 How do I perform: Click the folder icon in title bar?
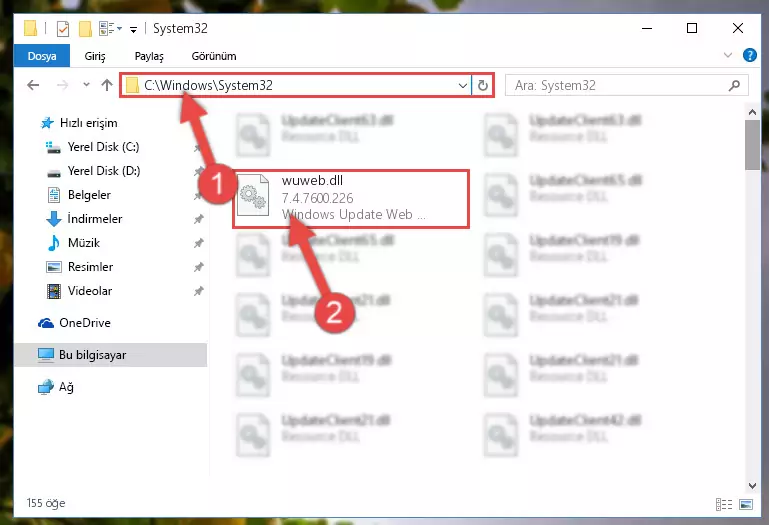tap(30, 28)
